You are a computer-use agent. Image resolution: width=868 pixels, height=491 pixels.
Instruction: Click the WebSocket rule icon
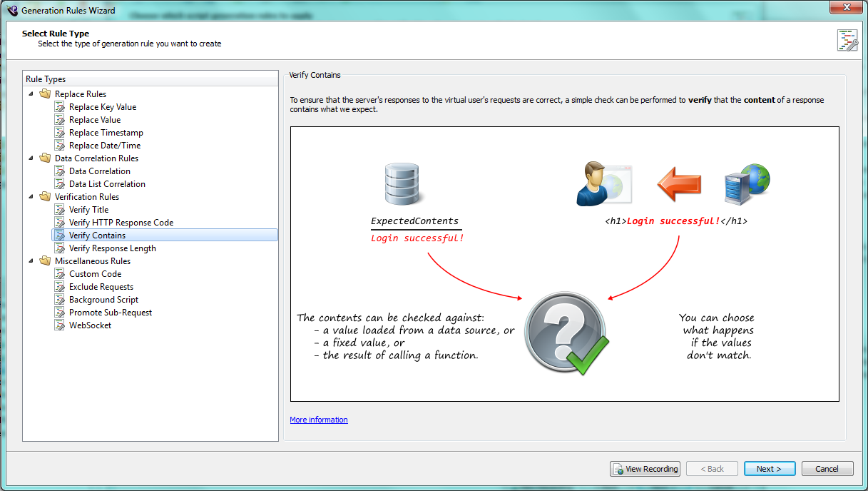pos(60,325)
